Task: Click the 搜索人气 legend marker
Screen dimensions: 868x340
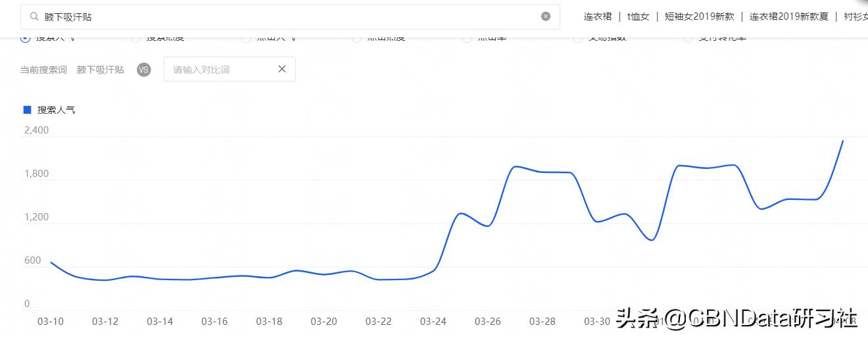Action: (x=27, y=110)
